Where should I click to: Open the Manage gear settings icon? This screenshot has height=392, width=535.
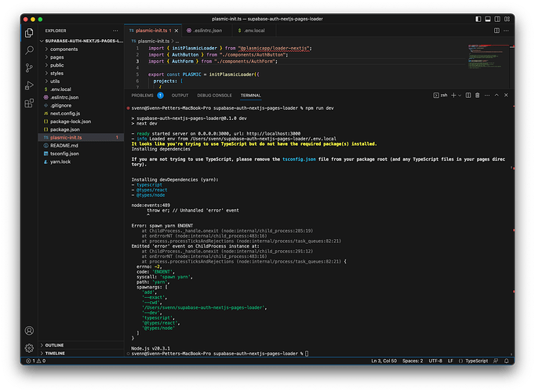pos(29,348)
